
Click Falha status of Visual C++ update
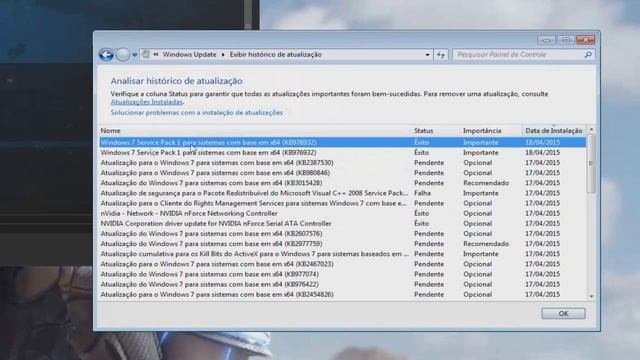422,193
